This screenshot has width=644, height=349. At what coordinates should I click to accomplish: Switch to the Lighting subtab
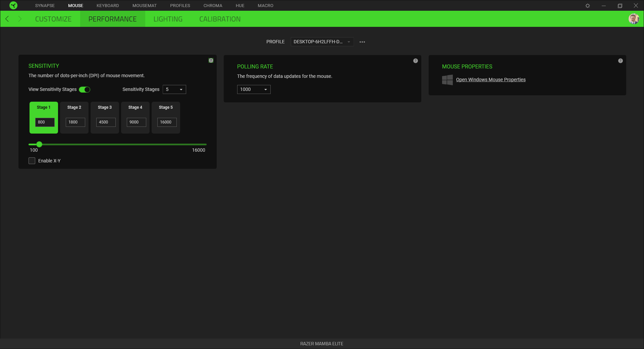point(168,19)
